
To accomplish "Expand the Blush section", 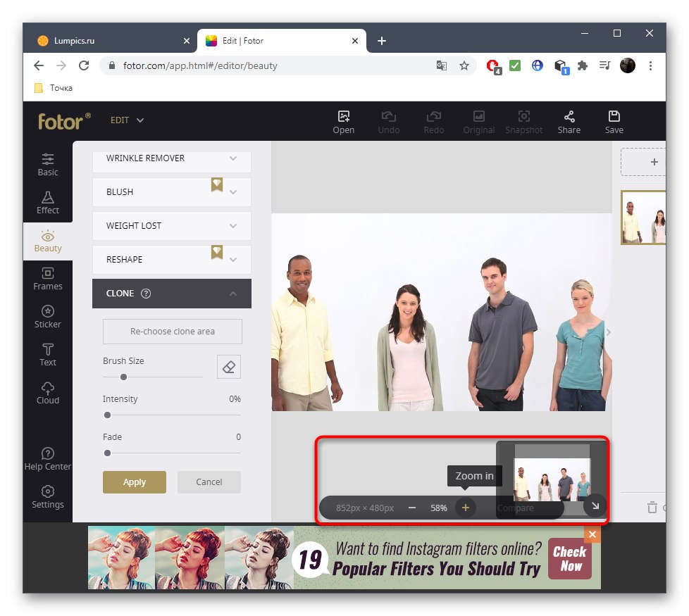I will click(171, 192).
